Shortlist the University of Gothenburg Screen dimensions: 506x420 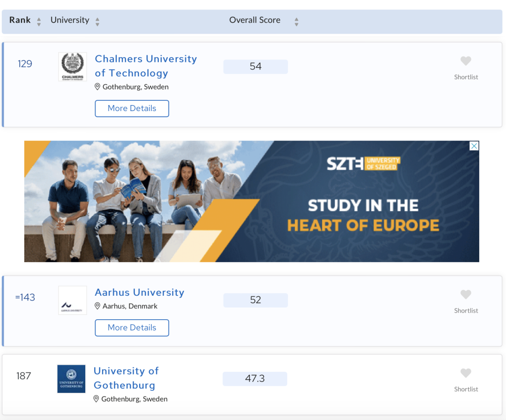465,373
